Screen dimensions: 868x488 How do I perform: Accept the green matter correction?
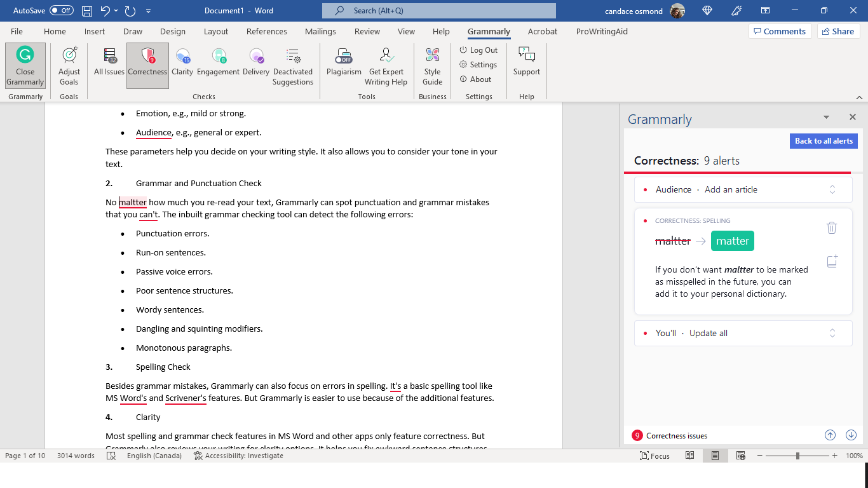pyautogui.click(x=732, y=241)
